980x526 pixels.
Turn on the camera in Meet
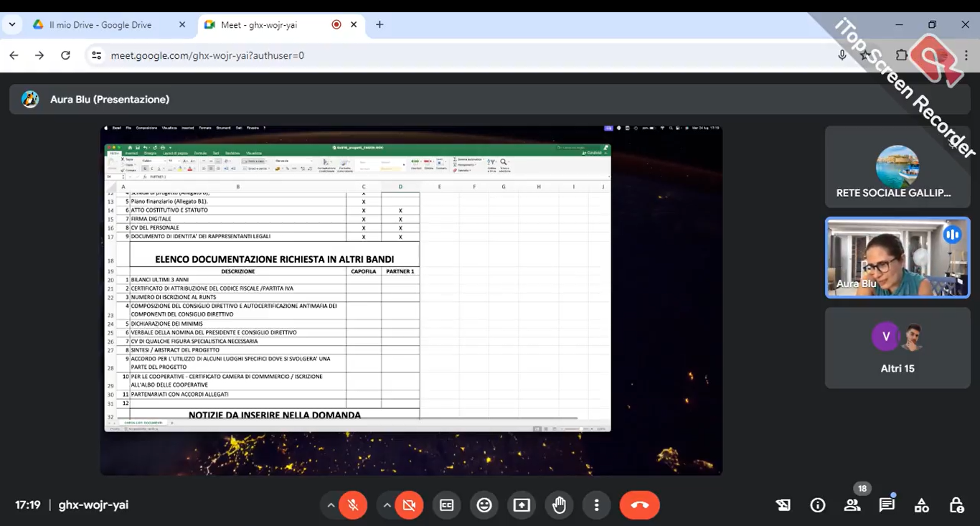pos(409,505)
